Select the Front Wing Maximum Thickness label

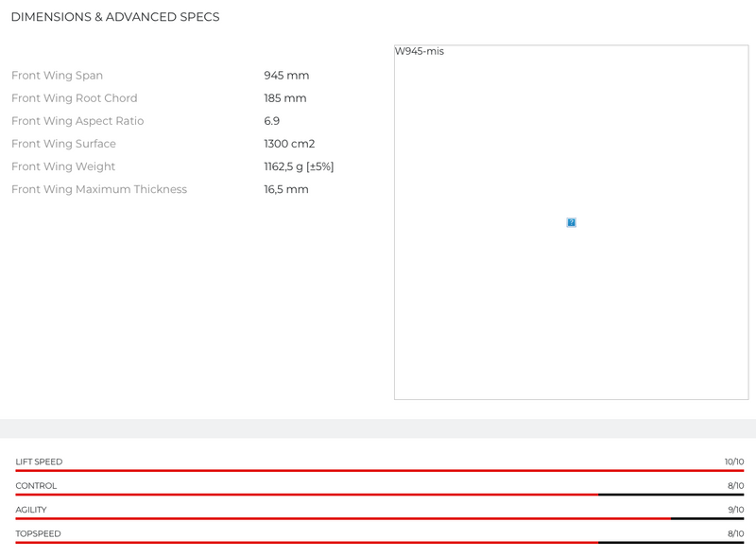(99, 189)
